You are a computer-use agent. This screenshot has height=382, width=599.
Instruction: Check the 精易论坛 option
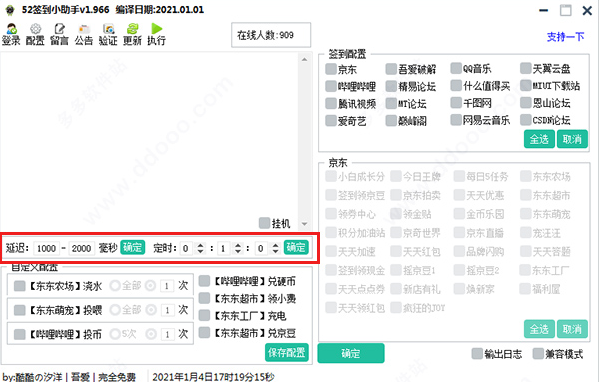(x=391, y=86)
